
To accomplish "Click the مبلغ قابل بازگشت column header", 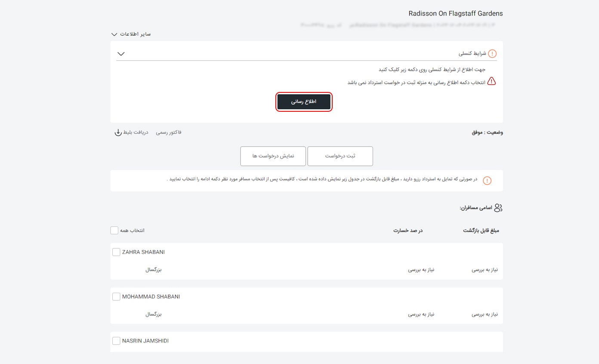I will click(481, 230).
